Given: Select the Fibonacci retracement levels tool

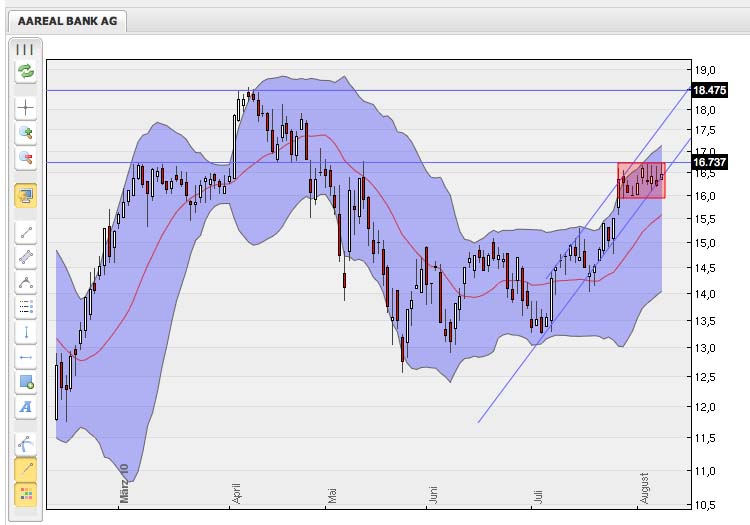Looking at the screenshot, I should tap(26, 307).
